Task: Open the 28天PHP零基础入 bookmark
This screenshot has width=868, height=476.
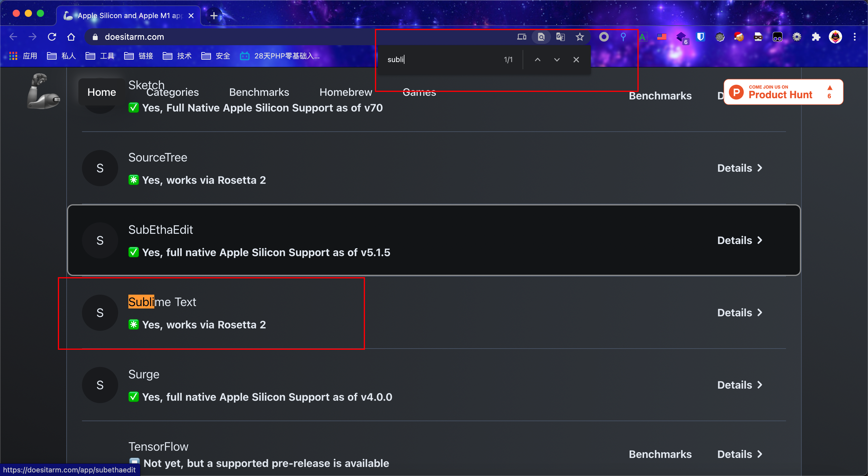Action: [280, 56]
